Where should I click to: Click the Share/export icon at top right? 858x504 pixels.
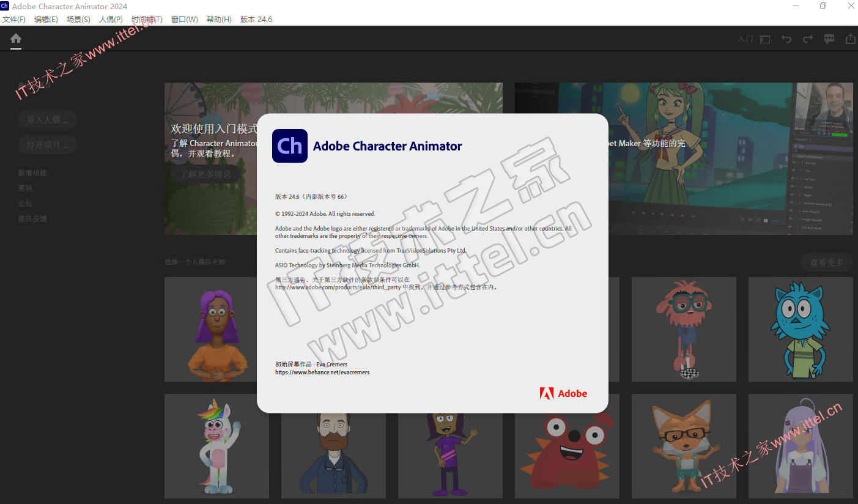pyautogui.click(x=850, y=39)
